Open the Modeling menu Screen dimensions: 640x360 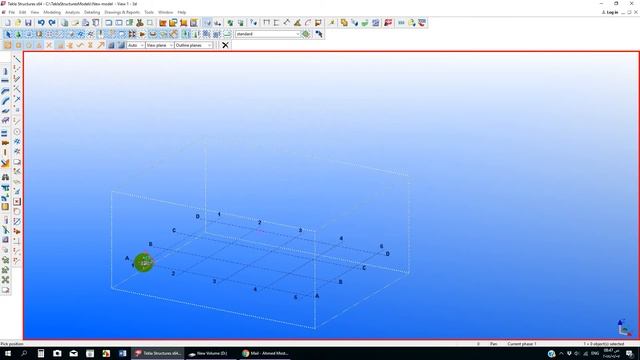(x=52, y=13)
